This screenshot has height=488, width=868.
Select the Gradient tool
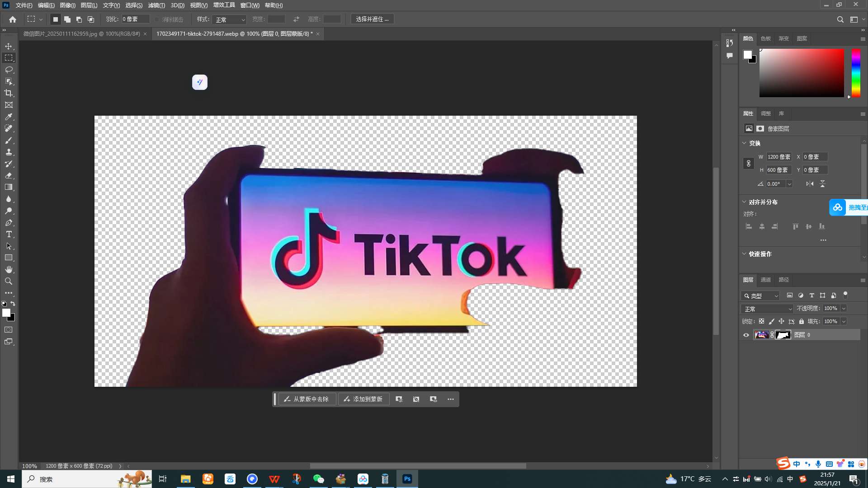(x=9, y=187)
